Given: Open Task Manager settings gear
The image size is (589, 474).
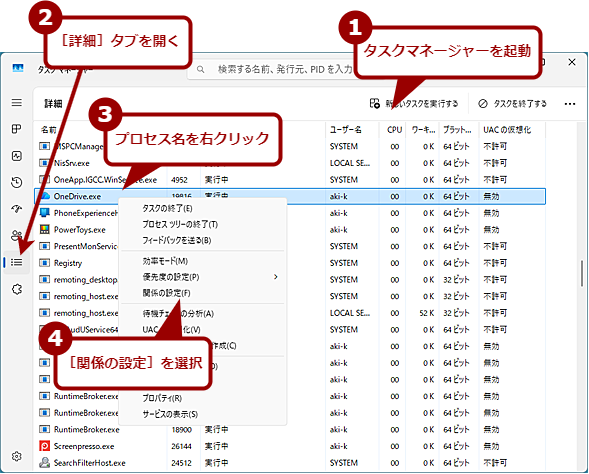Looking at the screenshot, I should point(17,456).
